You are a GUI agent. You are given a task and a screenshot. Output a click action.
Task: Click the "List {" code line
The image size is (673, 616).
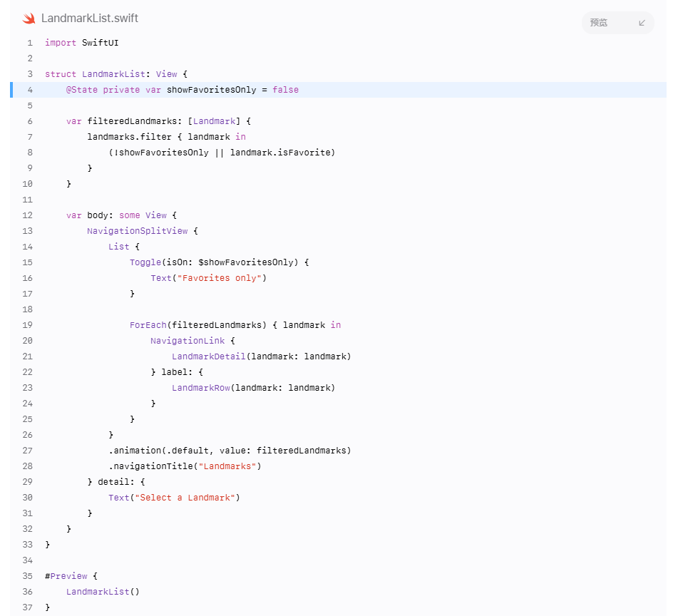(124, 247)
